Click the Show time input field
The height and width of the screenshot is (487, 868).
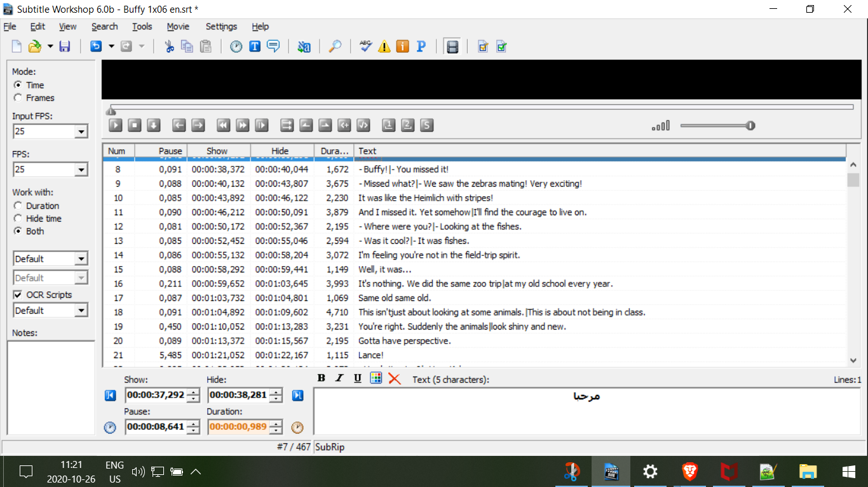pyautogui.click(x=155, y=395)
